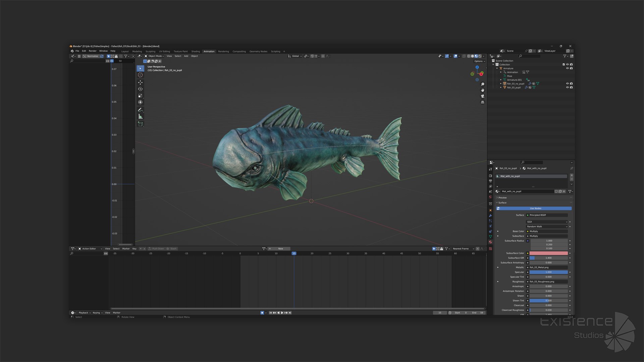Open the Physics properties tab

click(490, 226)
